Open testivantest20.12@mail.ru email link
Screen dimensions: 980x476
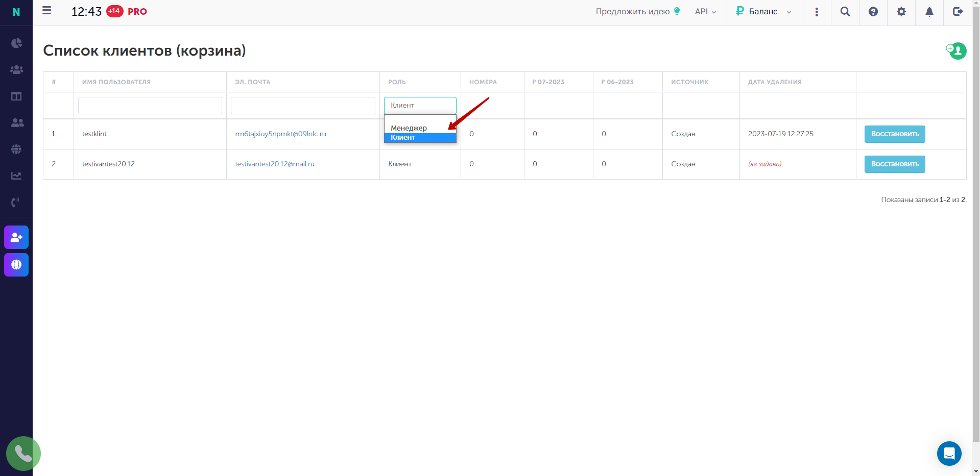275,164
